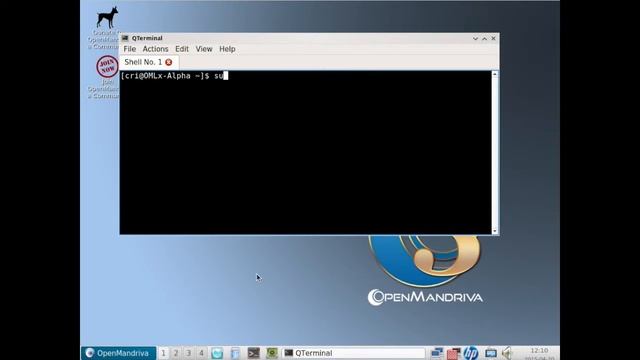Select QTerminal task in taskbar
The width and height of the screenshot is (640, 360).
[354, 353]
